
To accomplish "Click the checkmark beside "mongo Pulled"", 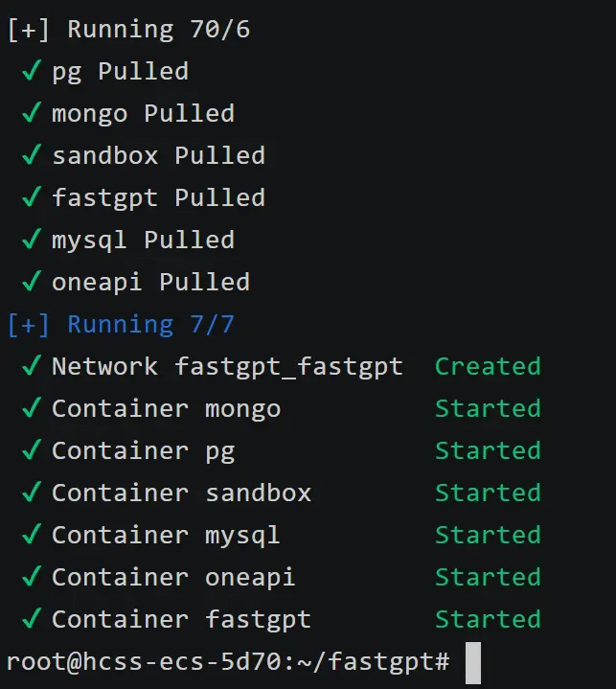I will (32, 113).
